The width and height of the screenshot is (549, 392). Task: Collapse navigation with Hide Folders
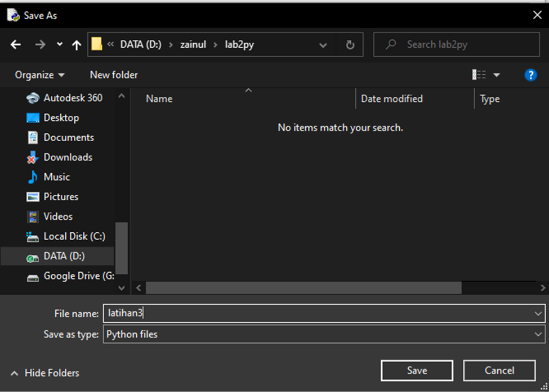(45, 373)
